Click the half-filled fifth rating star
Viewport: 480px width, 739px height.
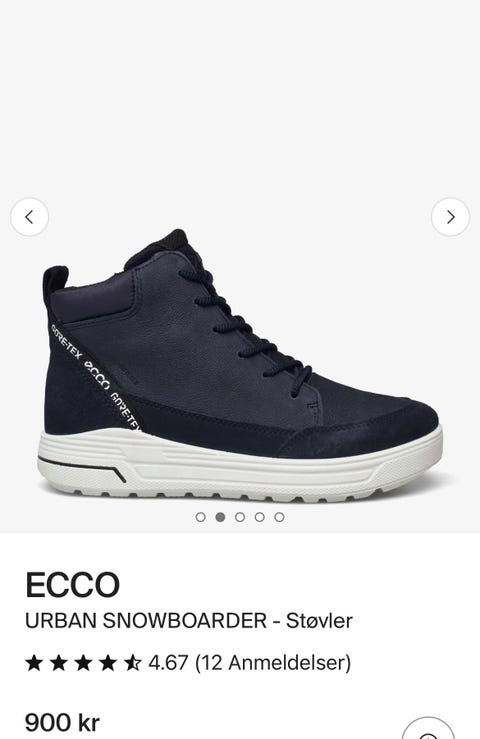coord(132,663)
